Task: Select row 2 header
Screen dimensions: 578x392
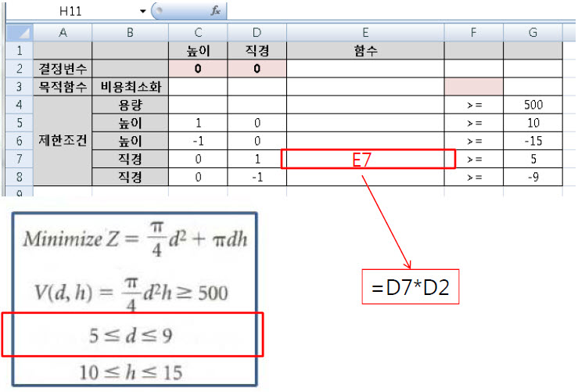Action: tap(20, 69)
